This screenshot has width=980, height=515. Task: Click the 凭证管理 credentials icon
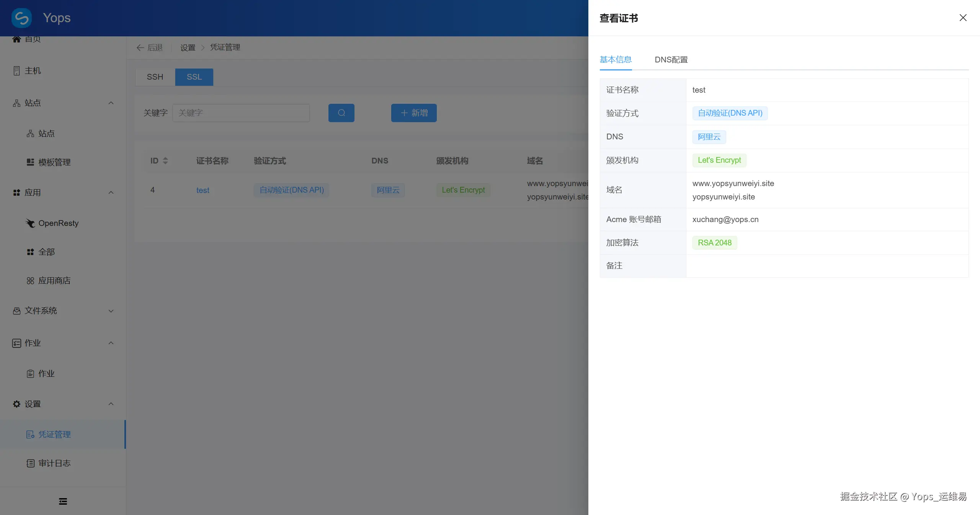pyautogui.click(x=30, y=434)
